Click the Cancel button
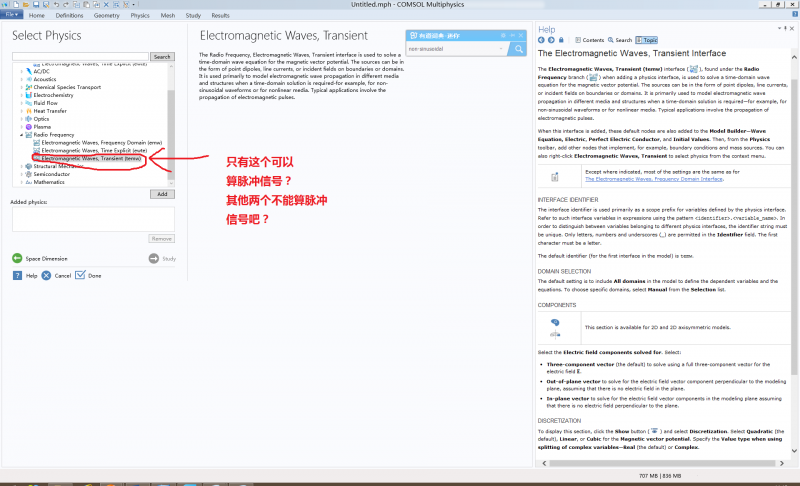 (x=56, y=275)
